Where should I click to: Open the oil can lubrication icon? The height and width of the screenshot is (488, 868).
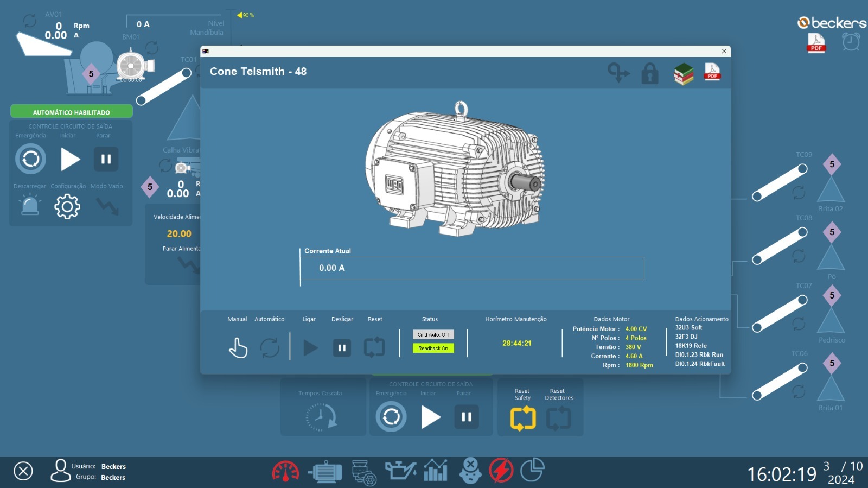click(x=400, y=471)
